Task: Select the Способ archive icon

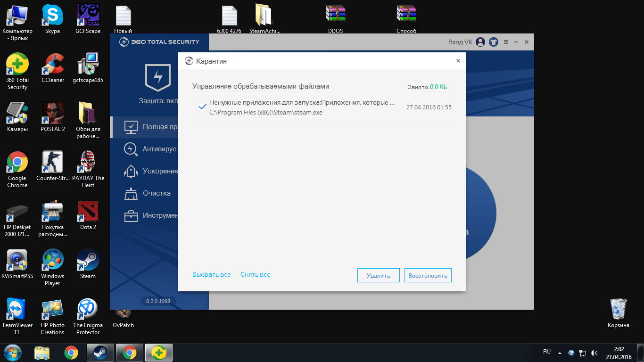Action: 406,19
